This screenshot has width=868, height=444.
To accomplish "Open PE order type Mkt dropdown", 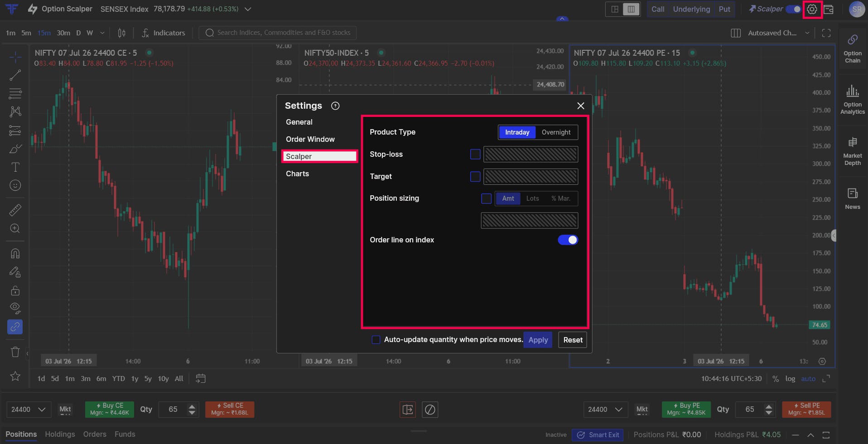I will pyautogui.click(x=642, y=410).
